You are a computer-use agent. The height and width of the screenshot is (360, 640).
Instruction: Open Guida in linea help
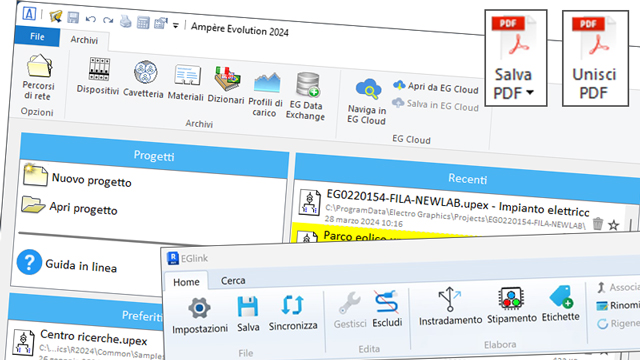tap(67, 264)
